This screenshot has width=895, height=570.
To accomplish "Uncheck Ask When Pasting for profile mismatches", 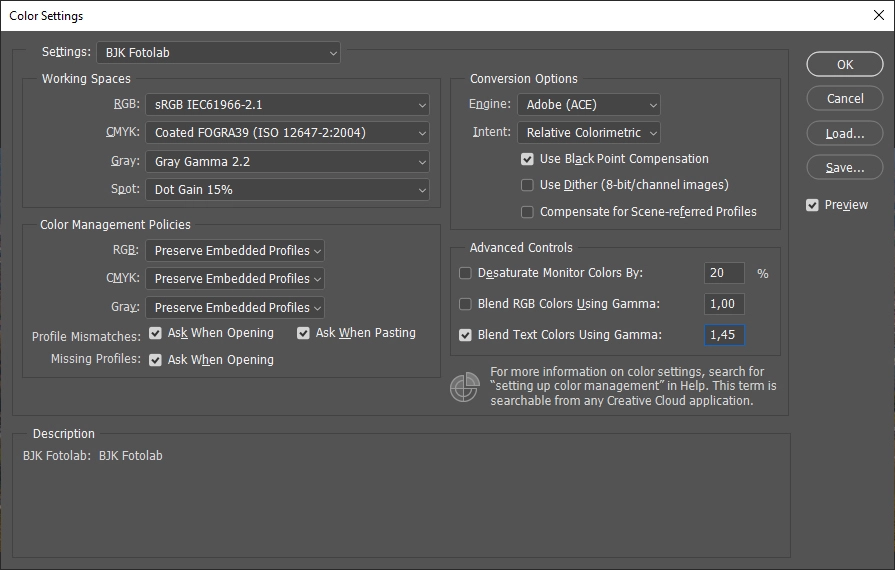I will point(304,333).
